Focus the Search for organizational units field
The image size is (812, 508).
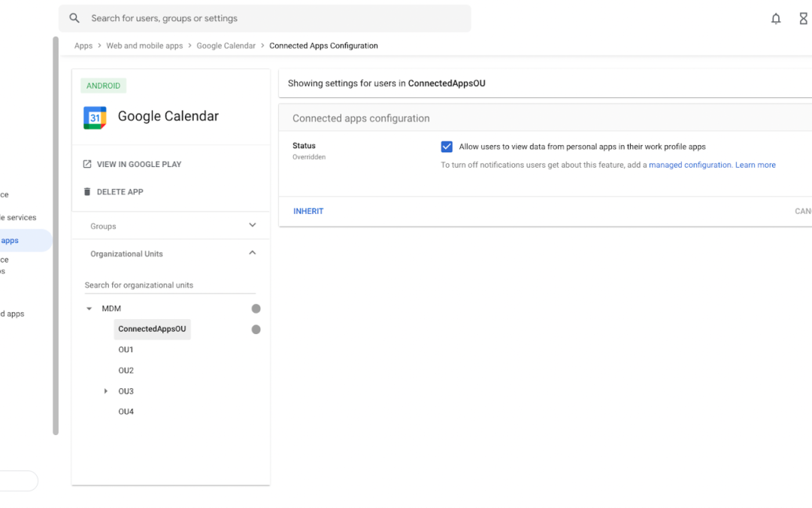click(x=170, y=285)
